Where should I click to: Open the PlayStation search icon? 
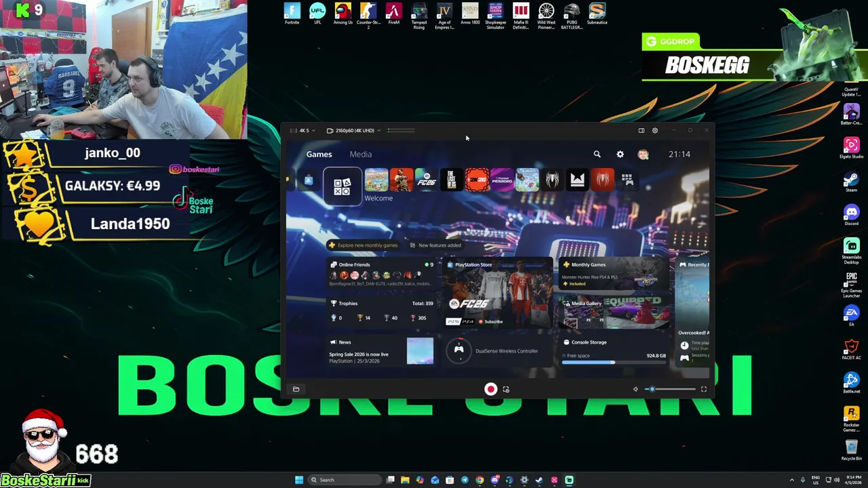(x=597, y=154)
